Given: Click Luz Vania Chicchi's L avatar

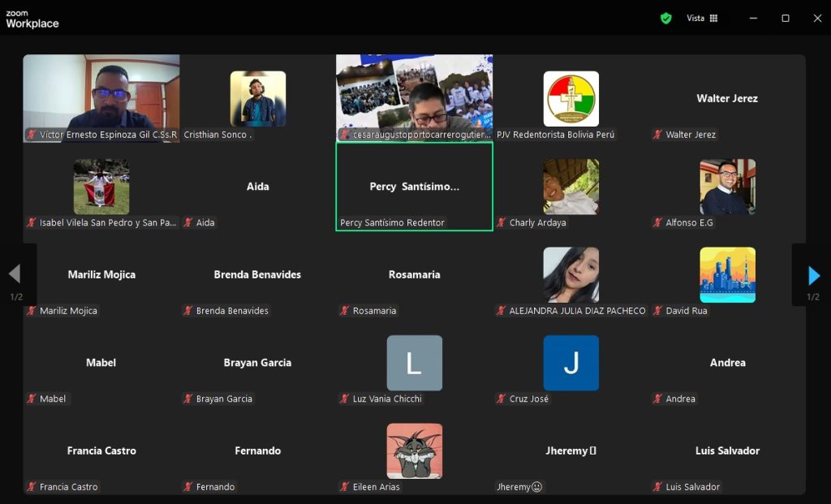Looking at the screenshot, I should tap(414, 363).
